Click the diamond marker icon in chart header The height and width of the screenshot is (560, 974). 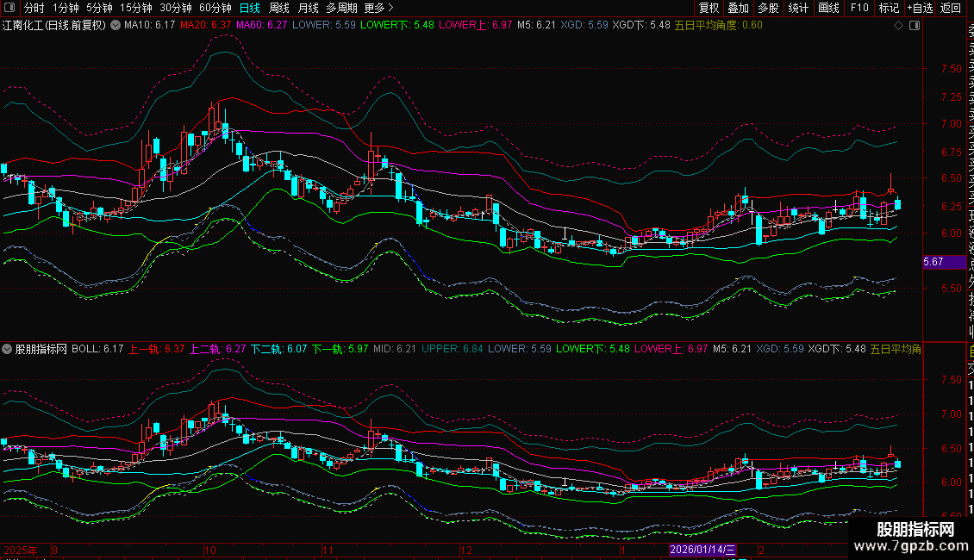point(898,26)
